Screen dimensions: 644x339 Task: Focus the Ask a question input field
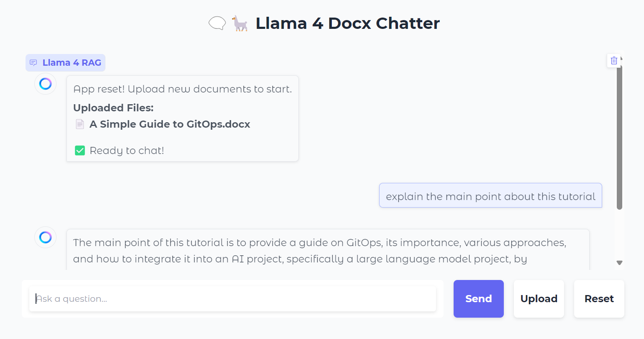pos(233,299)
